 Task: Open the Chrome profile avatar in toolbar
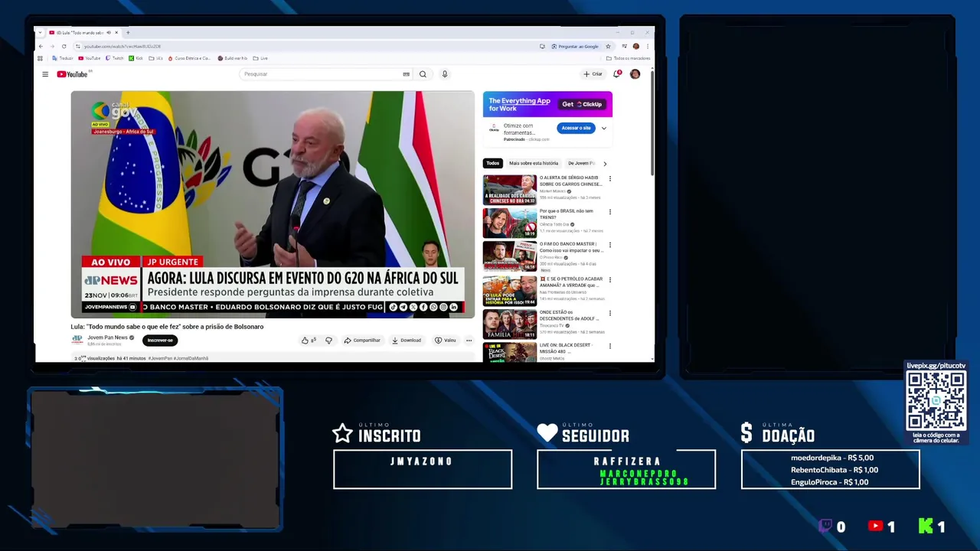pos(635,47)
